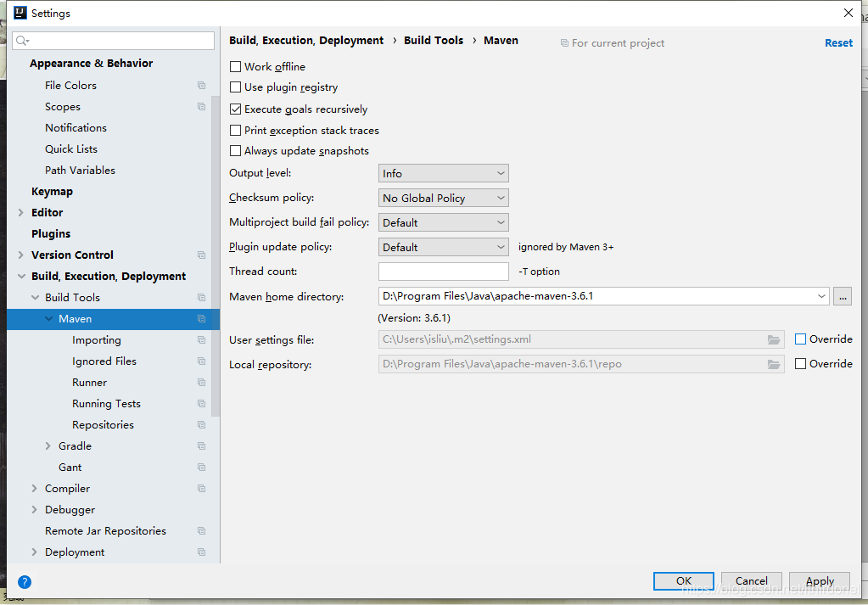Click the Build Tools breadcrumb
The height and width of the screenshot is (605, 868).
click(x=434, y=41)
